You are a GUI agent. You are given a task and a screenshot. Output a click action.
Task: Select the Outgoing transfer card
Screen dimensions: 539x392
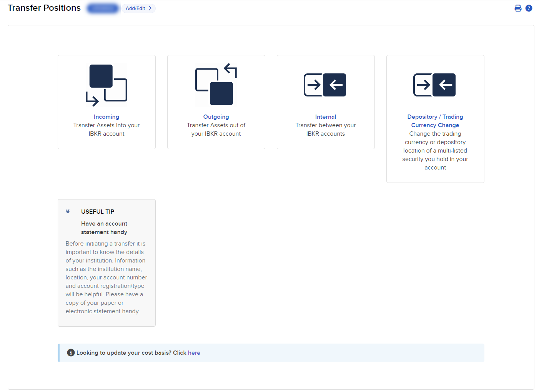[216, 101]
